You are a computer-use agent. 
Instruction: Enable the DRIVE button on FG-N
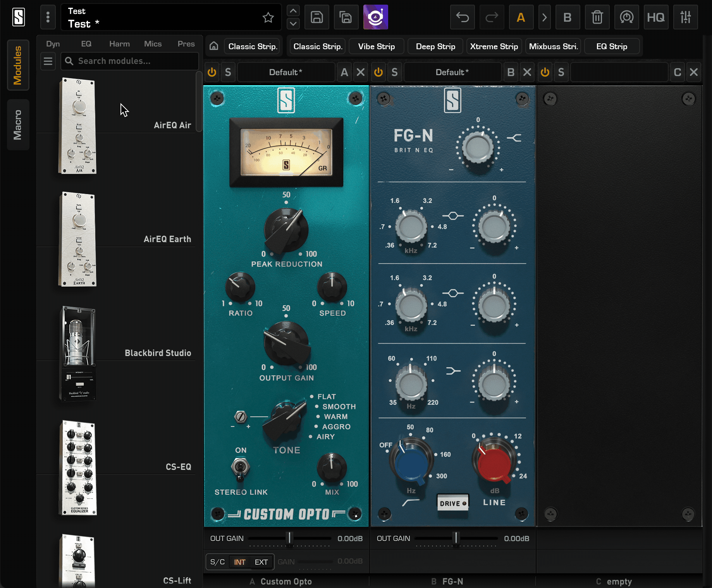pyautogui.click(x=452, y=503)
